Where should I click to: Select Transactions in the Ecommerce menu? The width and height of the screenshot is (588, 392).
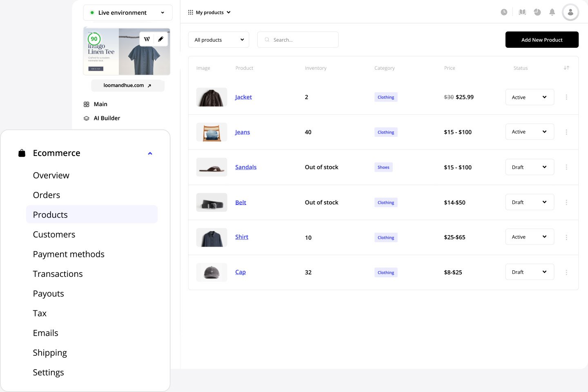(58, 274)
